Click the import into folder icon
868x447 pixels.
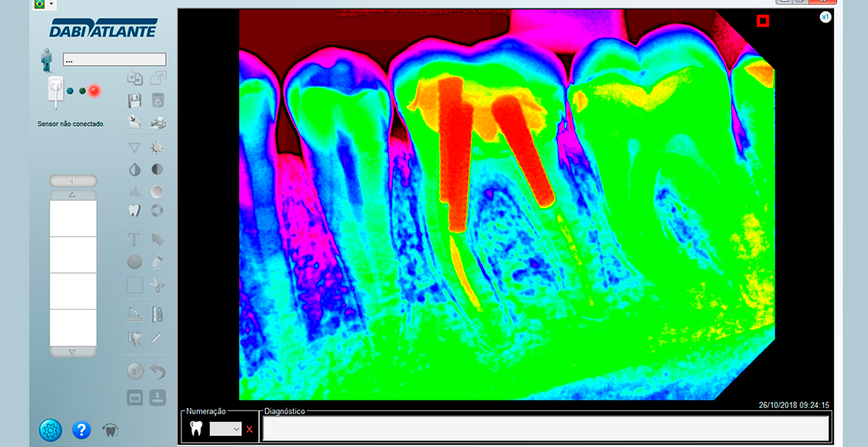135,123
